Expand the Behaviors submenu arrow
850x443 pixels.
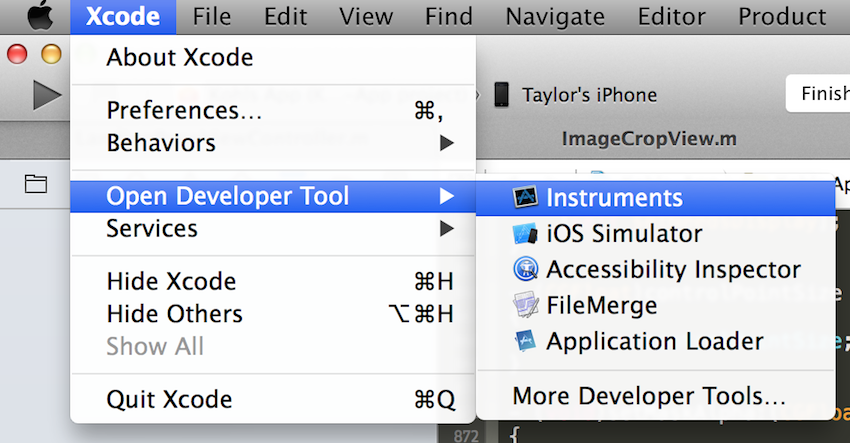[x=447, y=143]
